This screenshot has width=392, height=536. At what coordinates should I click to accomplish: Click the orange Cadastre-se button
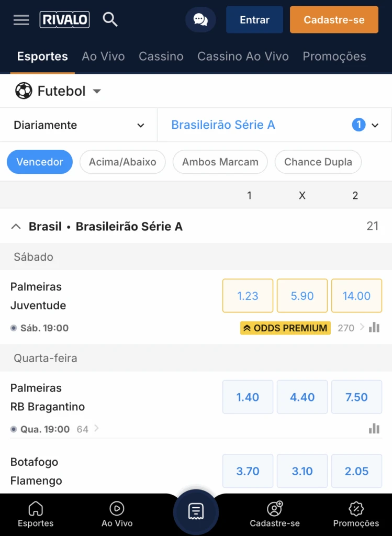click(x=334, y=20)
